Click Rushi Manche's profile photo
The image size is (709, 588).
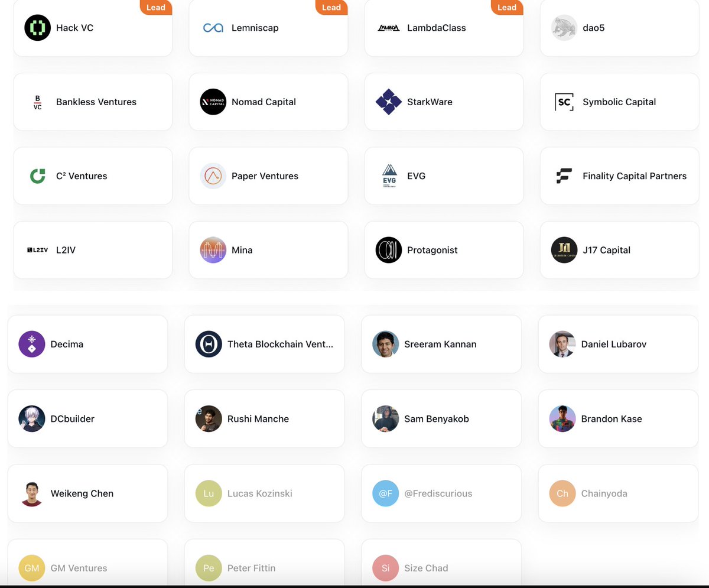click(x=209, y=418)
